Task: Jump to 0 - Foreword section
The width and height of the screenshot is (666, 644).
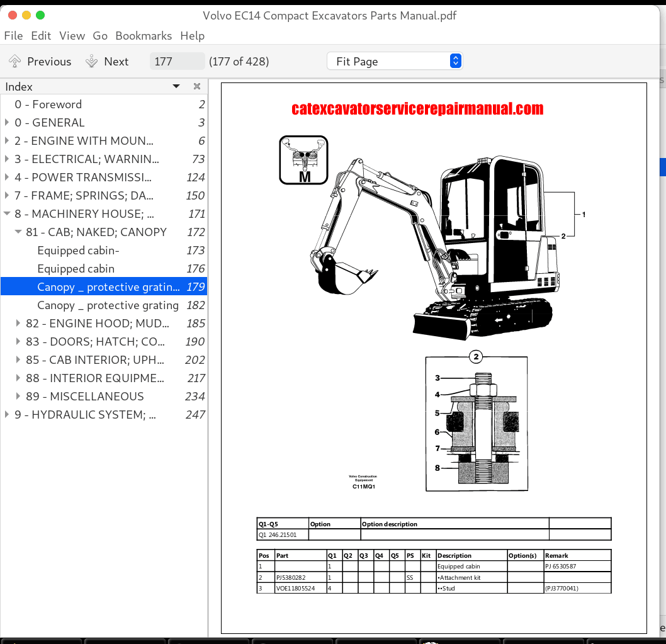Action: [x=48, y=104]
